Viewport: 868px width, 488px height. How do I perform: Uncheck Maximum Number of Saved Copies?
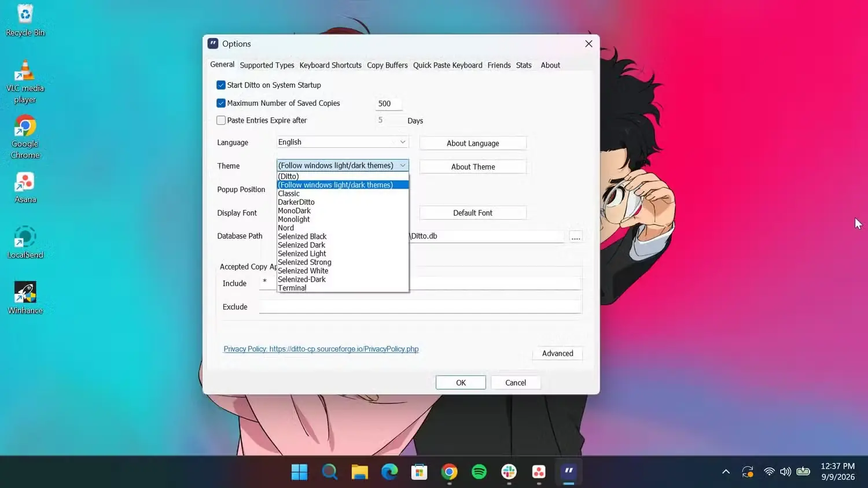click(221, 103)
